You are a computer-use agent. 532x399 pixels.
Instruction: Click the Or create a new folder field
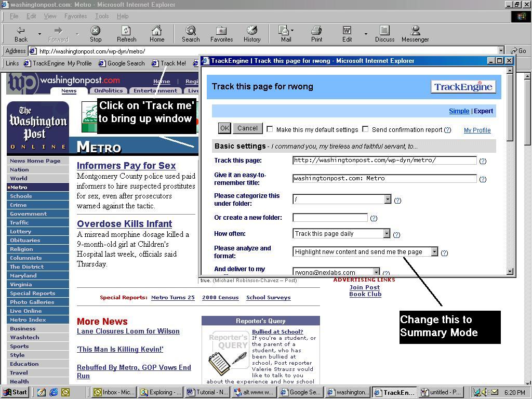[x=330, y=218]
